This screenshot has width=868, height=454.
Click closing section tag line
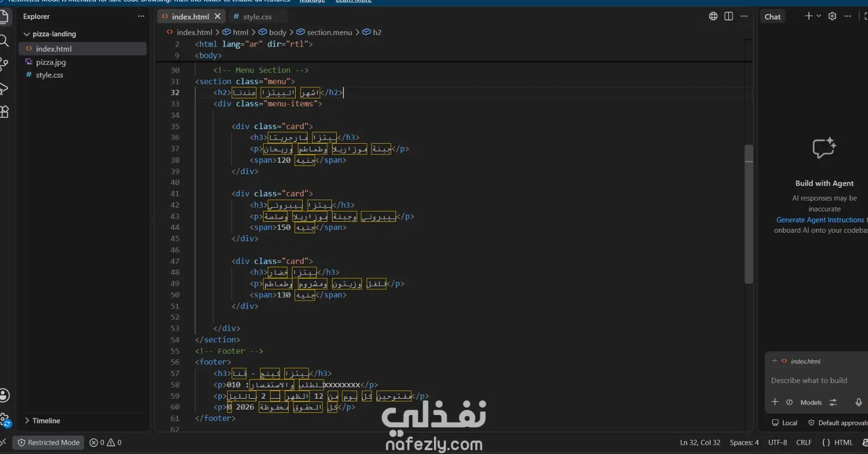217,340
